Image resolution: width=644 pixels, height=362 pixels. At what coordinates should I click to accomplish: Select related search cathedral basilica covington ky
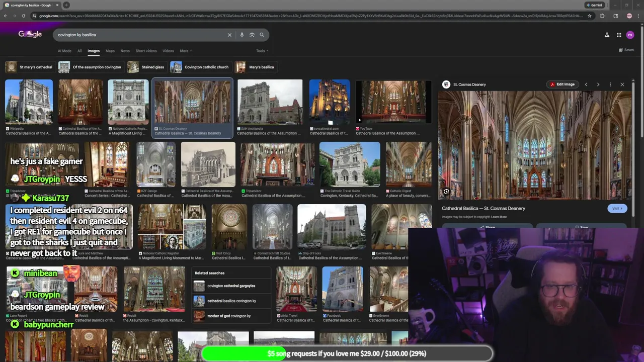(x=231, y=301)
